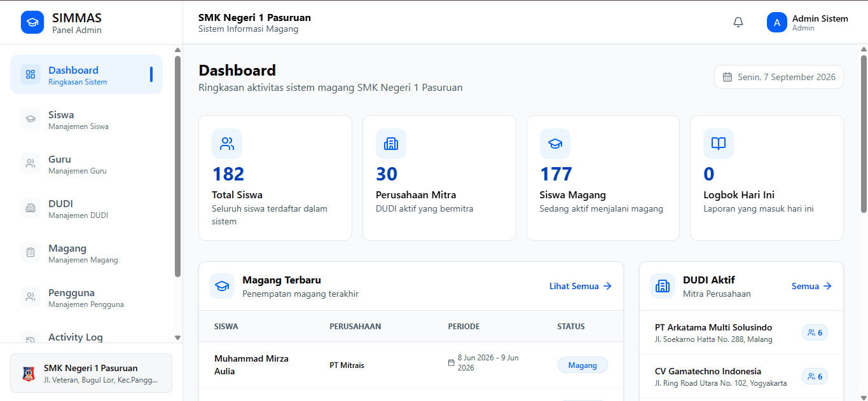Click the DUDI Aktif building header icon
This screenshot has height=401, width=868.
(x=663, y=286)
